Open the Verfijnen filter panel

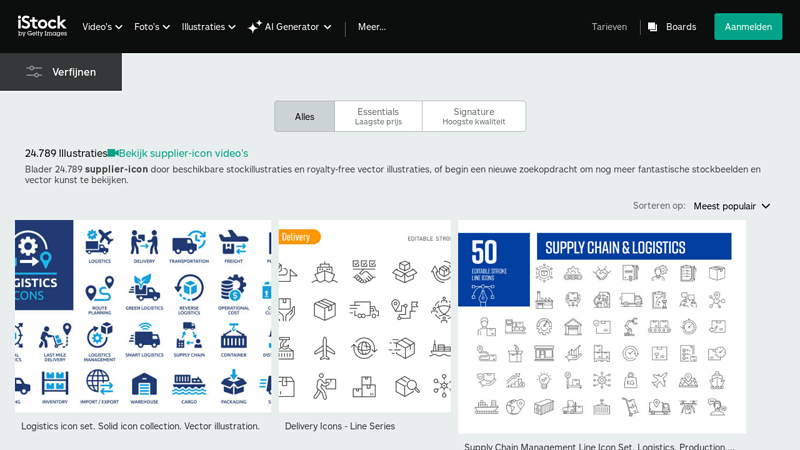[61, 72]
